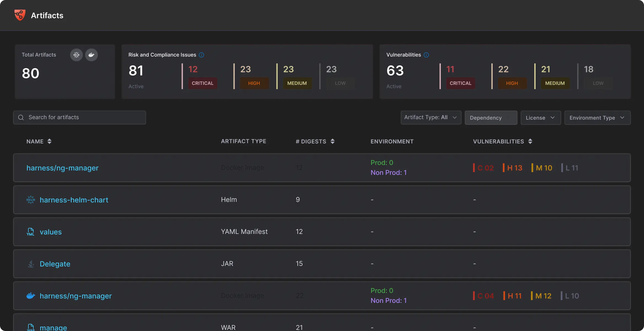The height and width of the screenshot is (331, 644).
Task: Click search magnifier icon
Action: coord(21,118)
